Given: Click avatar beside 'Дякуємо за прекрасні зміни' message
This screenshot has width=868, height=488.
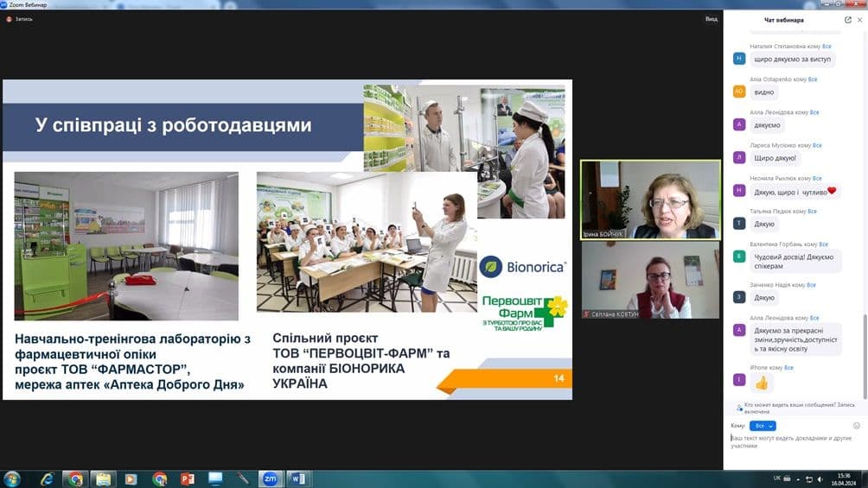Looking at the screenshot, I should 739,330.
